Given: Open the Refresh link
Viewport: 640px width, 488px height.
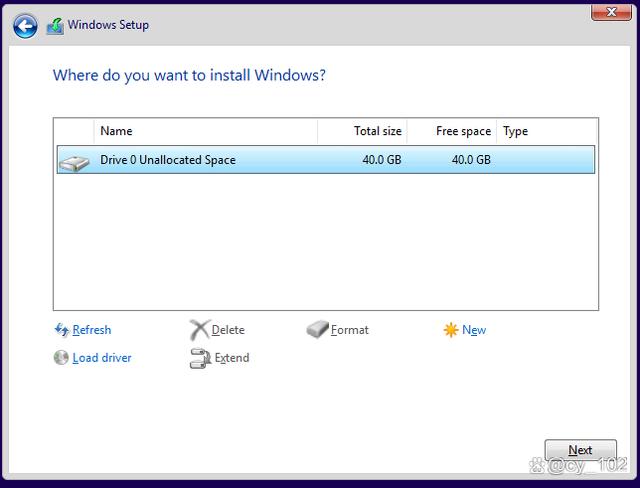Looking at the screenshot, I should (x=92, y=330).
